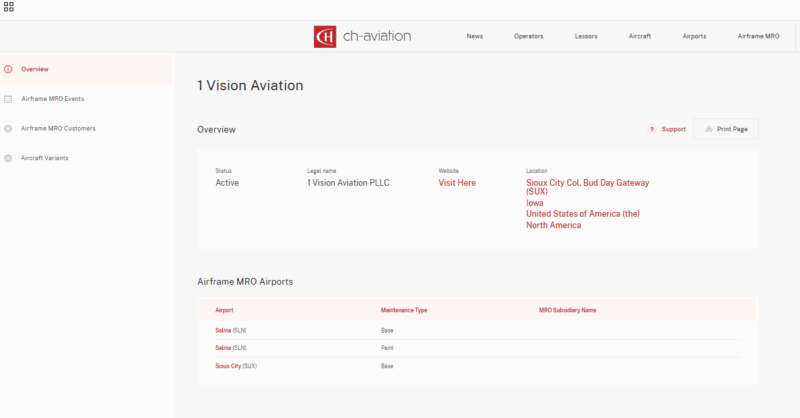Open the Sioux City (SUX) airport link

click(228, 366)
